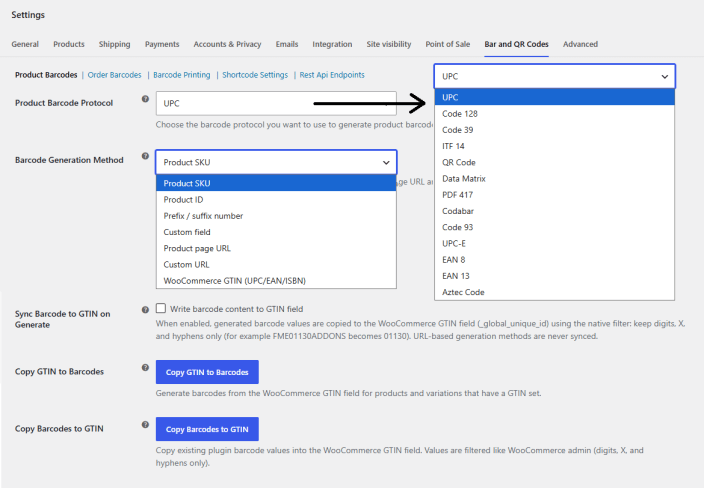Screen dimensions: 704x488
Task: Open the Shipping tab
Action: (x=114, y=44)
